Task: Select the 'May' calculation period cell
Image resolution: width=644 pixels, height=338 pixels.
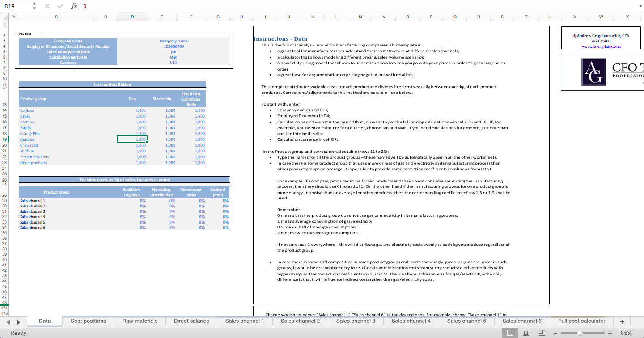Action: coord(174,57)
